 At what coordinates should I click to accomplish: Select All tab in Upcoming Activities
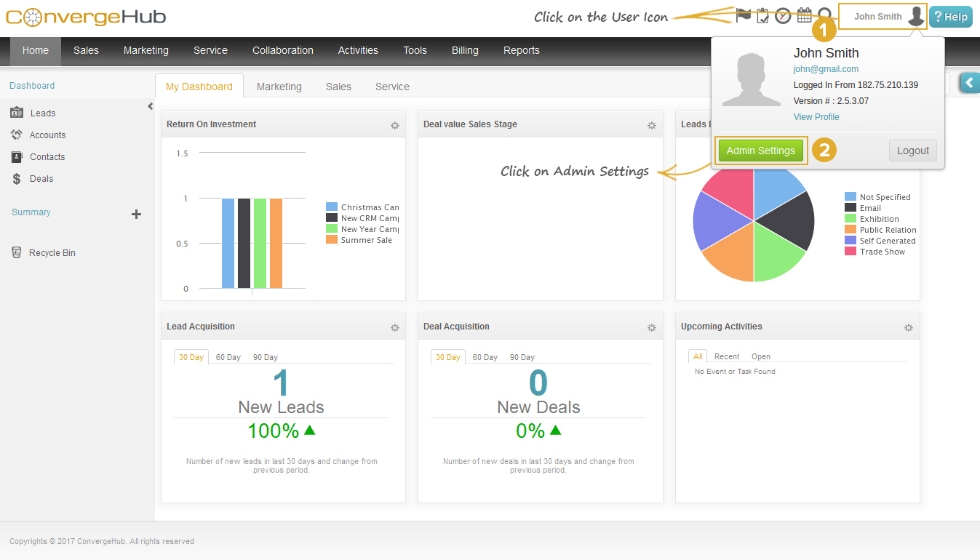[x=698, y=356]
